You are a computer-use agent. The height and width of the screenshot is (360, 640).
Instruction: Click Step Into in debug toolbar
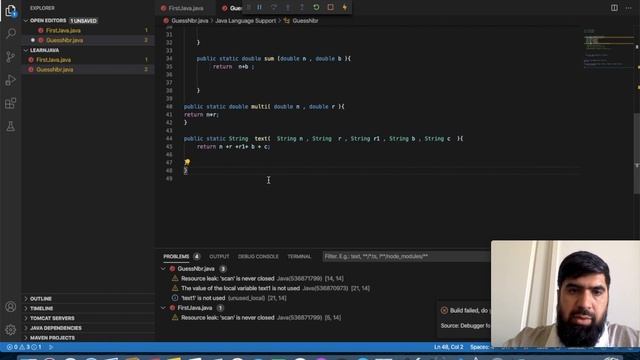288,7
